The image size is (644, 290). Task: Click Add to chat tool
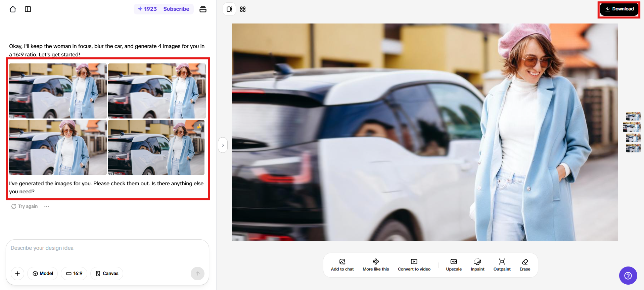click(342, 265)
